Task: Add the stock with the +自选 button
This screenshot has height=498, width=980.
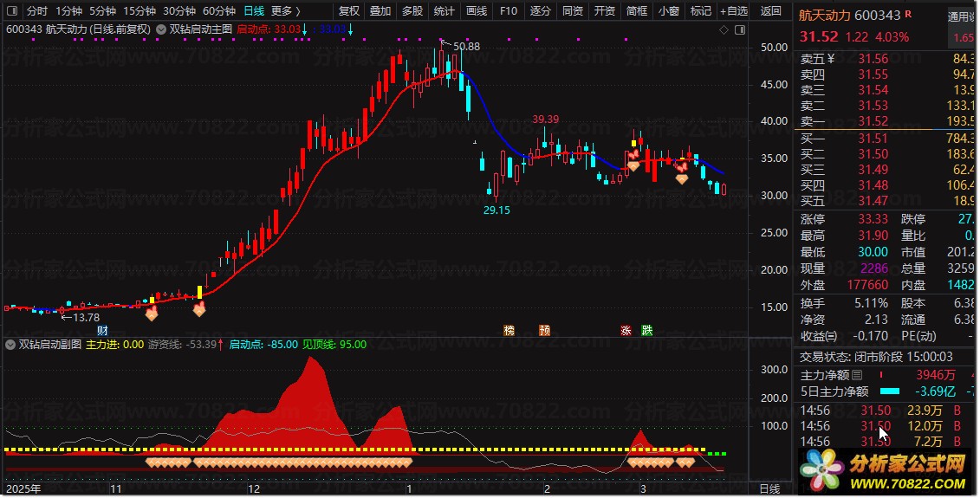Action: tap(732, 11)
